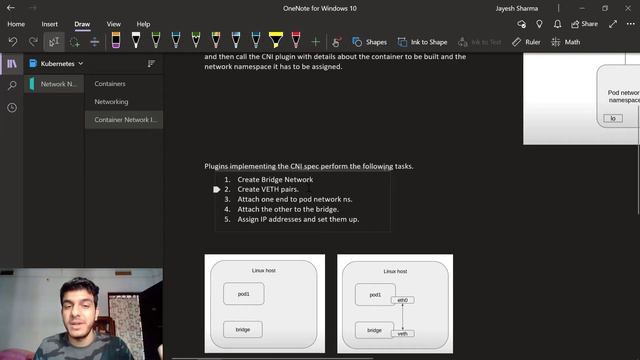Screen dimensions: 640x360
Task: Select the Pod network namespace image
Action: 581,99
